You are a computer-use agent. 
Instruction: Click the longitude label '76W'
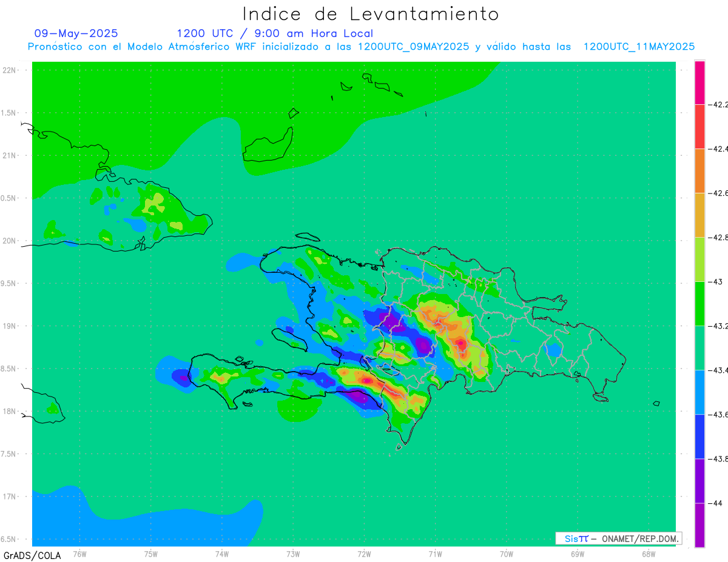[79, 554]
